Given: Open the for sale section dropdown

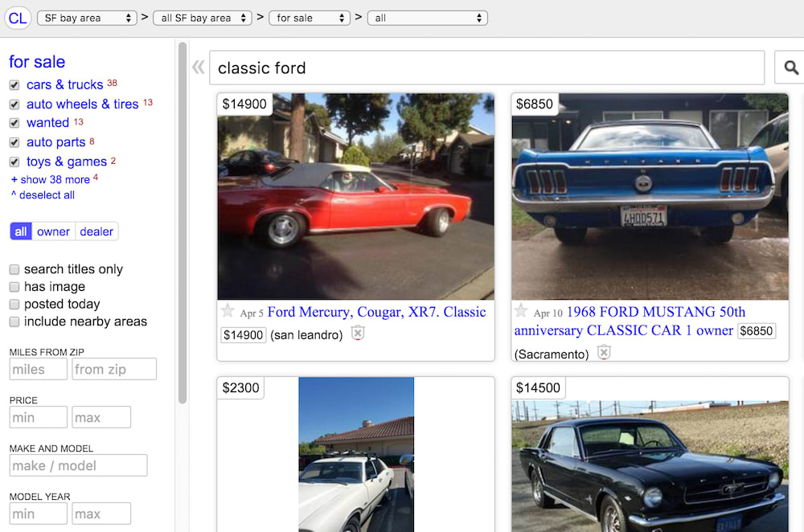Looking at the screenshot, I should [310, 18].
